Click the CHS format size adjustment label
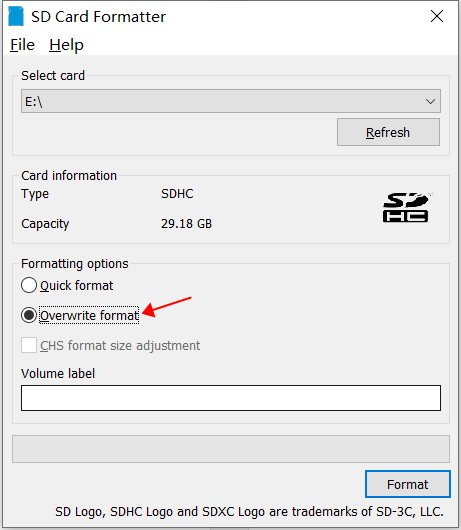The width and height of the screenshot is (461, 530). pyautogui.click(x=120, y=346)
